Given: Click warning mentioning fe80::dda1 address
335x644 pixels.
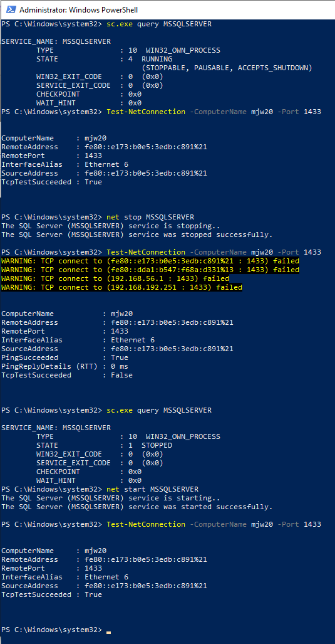Looking at the screenshot, I should 150,270.
